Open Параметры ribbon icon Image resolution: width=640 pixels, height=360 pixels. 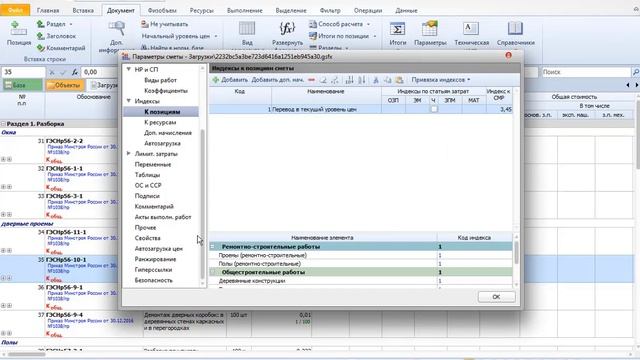(429, 29)
